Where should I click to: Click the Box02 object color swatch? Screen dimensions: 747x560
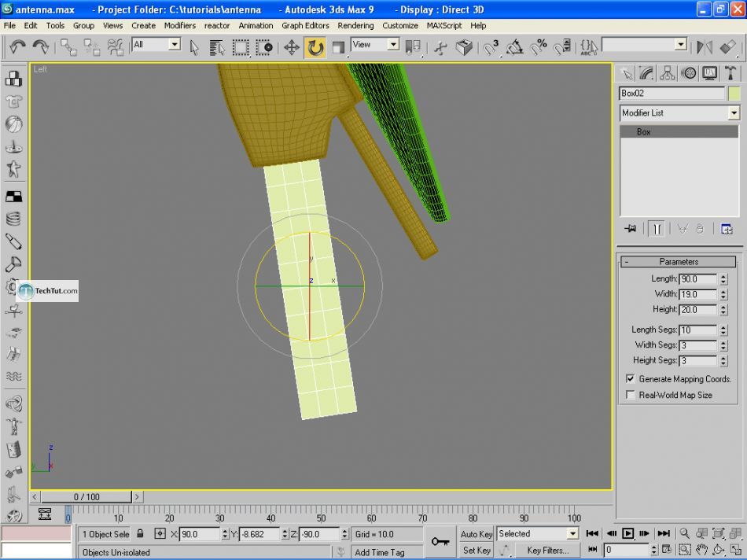(x=734, y=94)
